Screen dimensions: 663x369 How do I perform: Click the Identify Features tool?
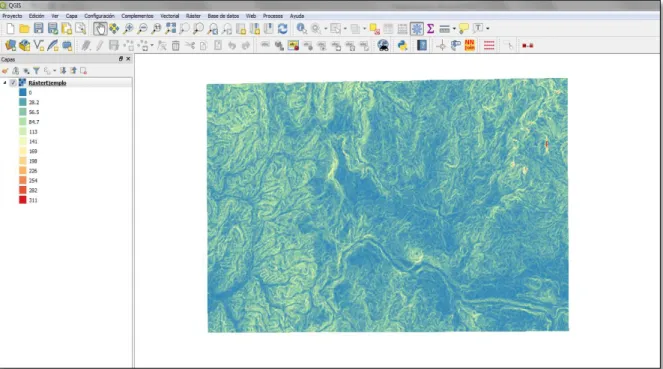301,29
